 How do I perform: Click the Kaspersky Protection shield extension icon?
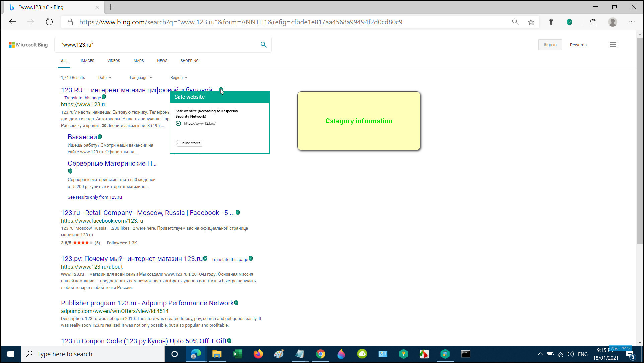(569, 22)
